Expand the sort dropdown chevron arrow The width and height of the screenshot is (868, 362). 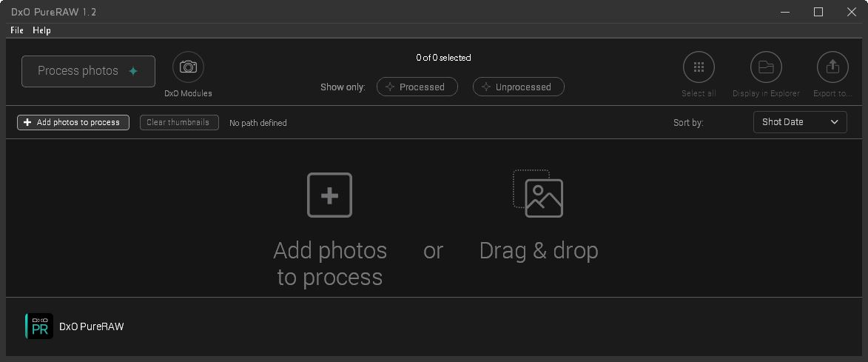pos(834,122)
